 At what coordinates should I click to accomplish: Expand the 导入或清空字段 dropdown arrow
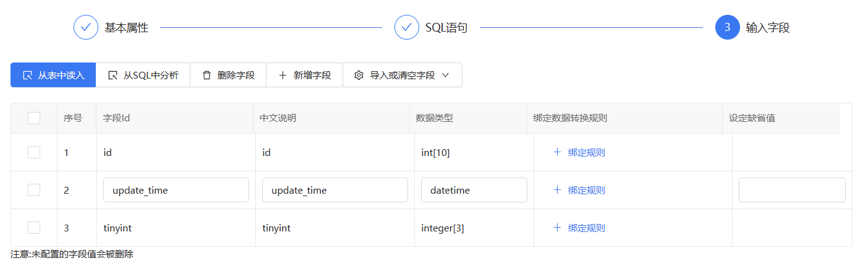[445, 75]
